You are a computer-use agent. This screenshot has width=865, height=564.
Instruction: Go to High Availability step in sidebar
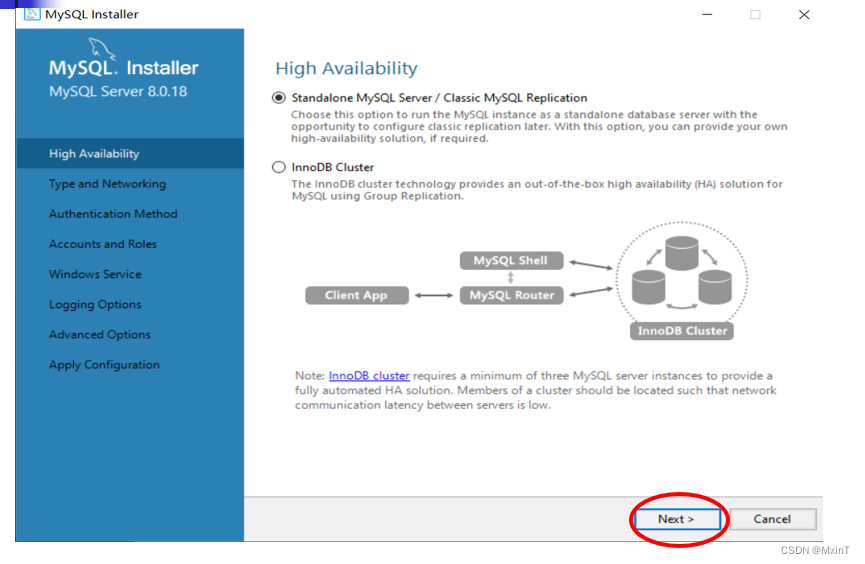click(130, 153)
